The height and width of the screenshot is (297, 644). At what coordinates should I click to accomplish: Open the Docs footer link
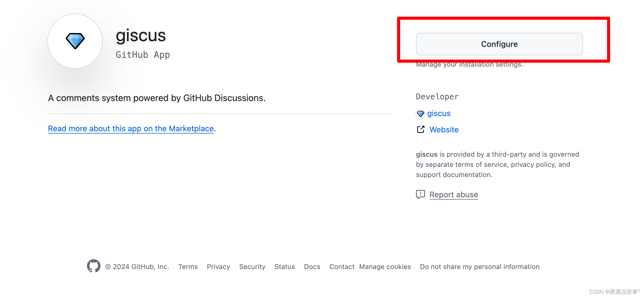(x=312, y=267)
